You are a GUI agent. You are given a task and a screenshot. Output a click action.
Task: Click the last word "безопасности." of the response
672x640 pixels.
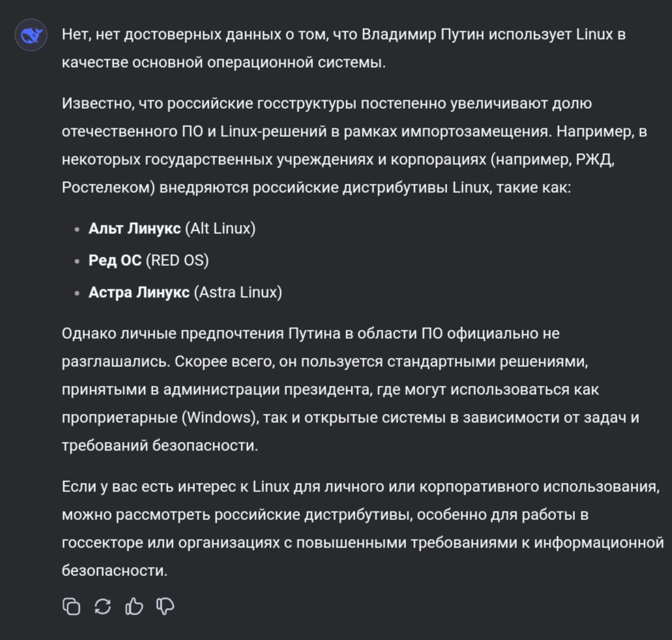(115, 571)
